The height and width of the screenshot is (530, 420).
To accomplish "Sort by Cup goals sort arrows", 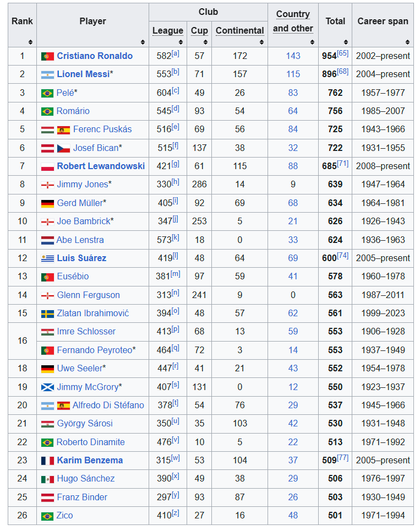I will click(x=206, y=42).
